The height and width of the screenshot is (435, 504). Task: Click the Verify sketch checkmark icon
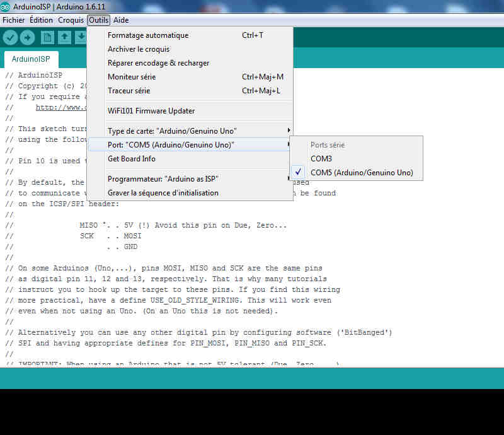10,38
